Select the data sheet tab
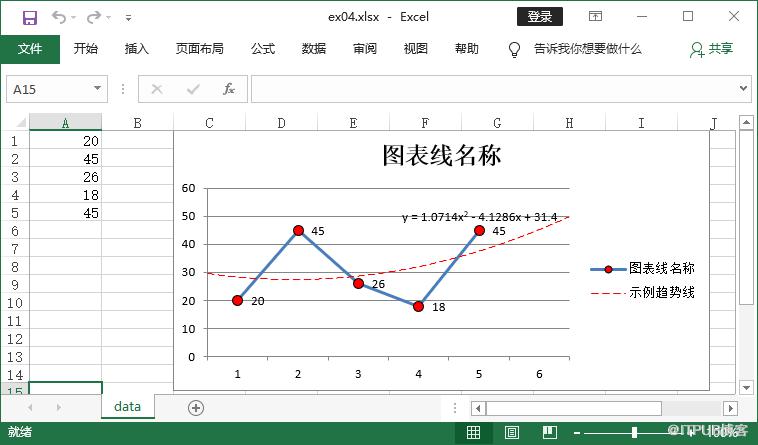The height and width of the screenshot is (445, 758). pyautogui.click(x=128, y=407)
